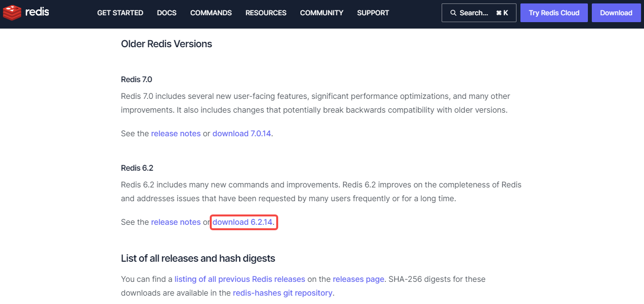Click the download 7.0.14 link
This screenshot has height=304, width=644.
tap(242, 133)
